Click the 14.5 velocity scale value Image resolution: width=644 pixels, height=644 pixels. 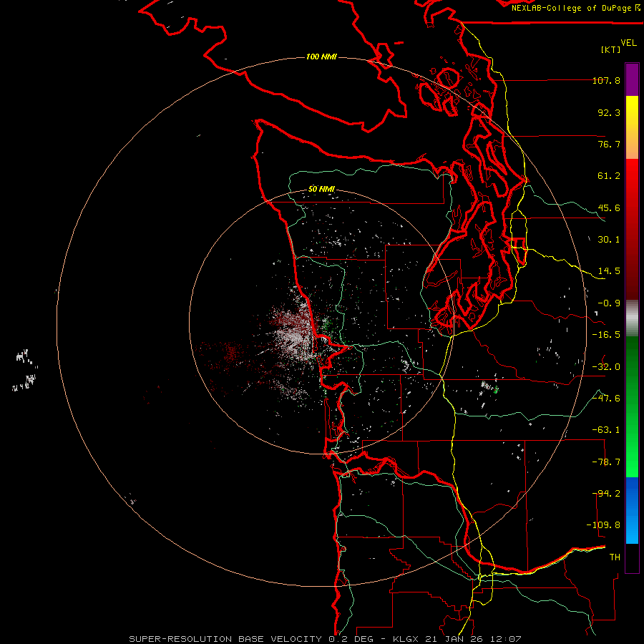(x=609, y=271)
